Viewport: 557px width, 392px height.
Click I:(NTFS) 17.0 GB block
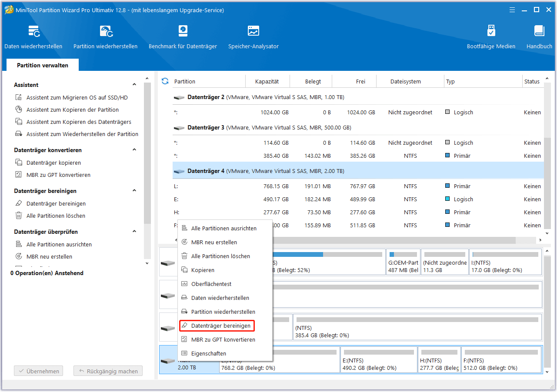tap(505, 262)
